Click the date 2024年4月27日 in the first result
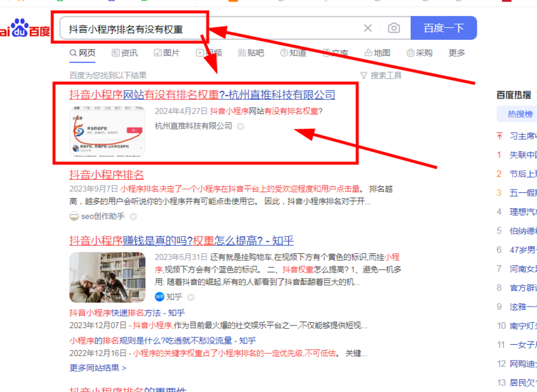537x392 pixels. pos(181,111)
